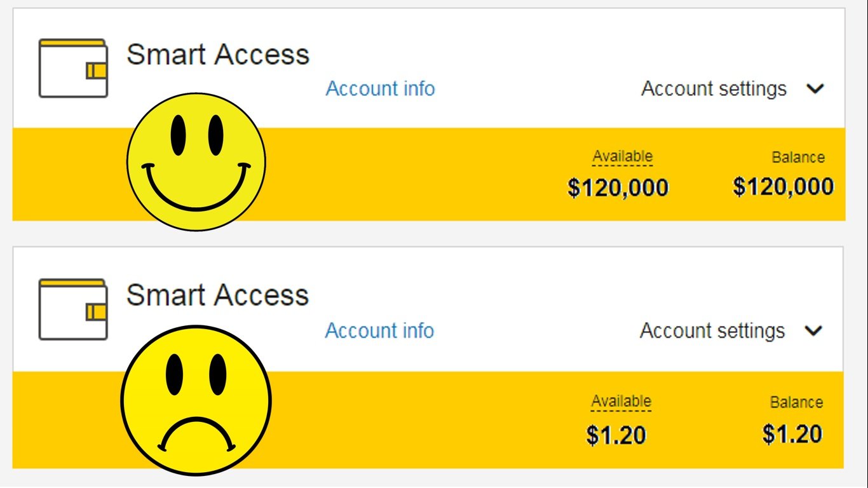Open Account info for the $120,000 account
Image resolution: width=868 pixels, height=488 pixels.
(x=380, y=88)
